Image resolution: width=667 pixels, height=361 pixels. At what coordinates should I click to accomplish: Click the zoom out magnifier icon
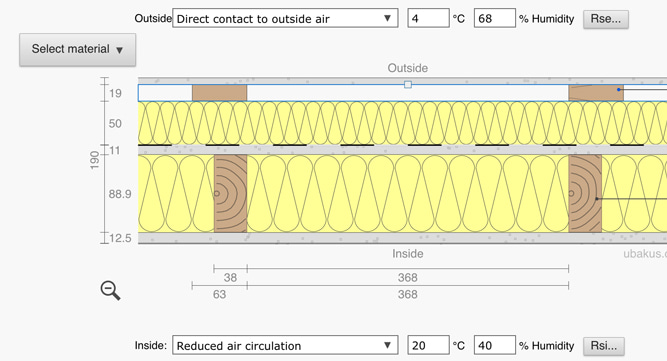pos(110,290)
